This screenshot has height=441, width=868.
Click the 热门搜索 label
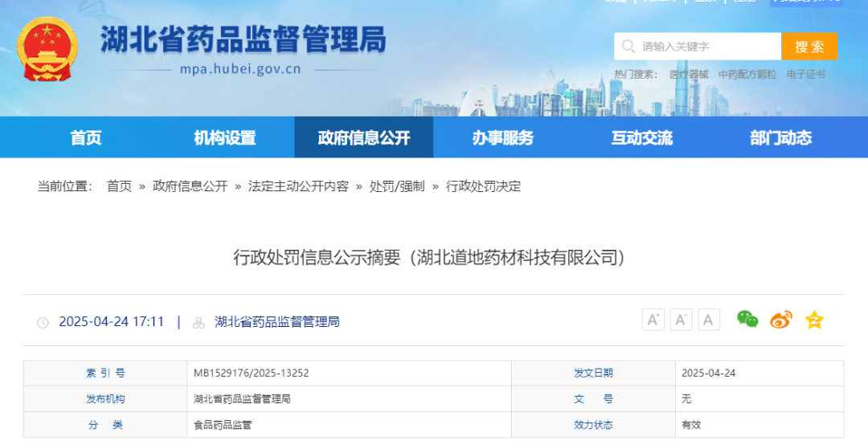tap(636, 74)
